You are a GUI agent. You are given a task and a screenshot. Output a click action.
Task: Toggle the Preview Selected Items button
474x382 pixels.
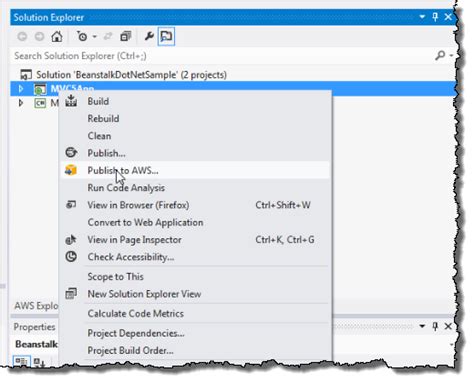[x=166, y=36]
